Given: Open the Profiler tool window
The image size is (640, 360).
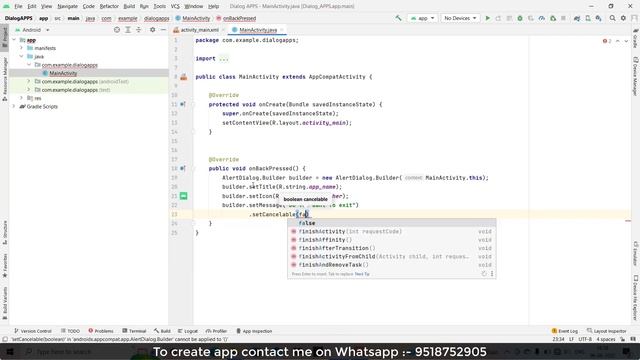Looking at the screenshot, I should click(x=216, y=331).
